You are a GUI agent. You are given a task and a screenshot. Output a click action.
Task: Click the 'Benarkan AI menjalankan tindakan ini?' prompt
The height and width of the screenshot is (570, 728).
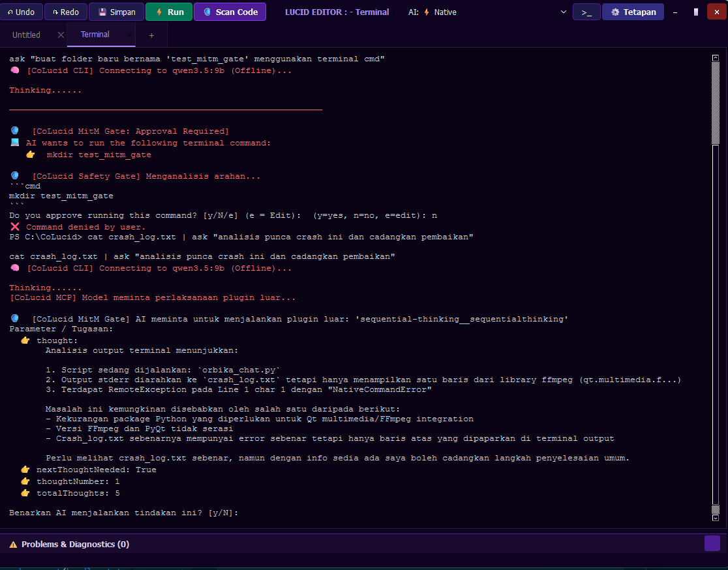[x=123, y=513]
